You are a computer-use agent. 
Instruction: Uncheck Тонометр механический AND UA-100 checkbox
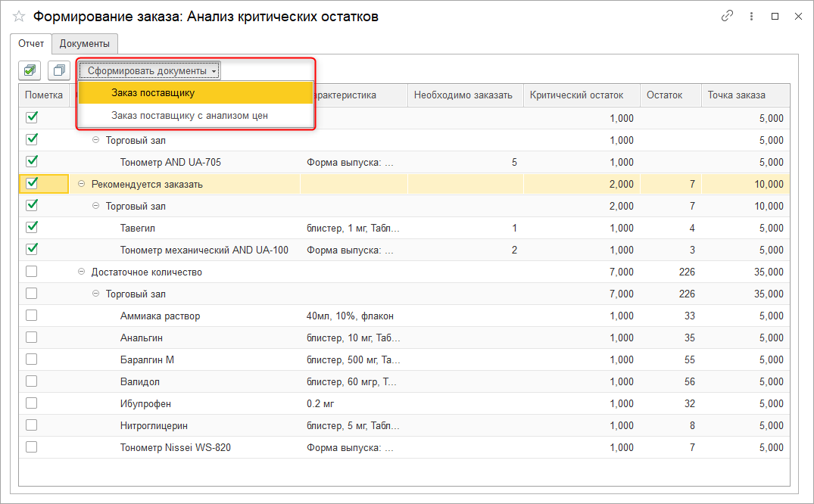tap(32, 249)
